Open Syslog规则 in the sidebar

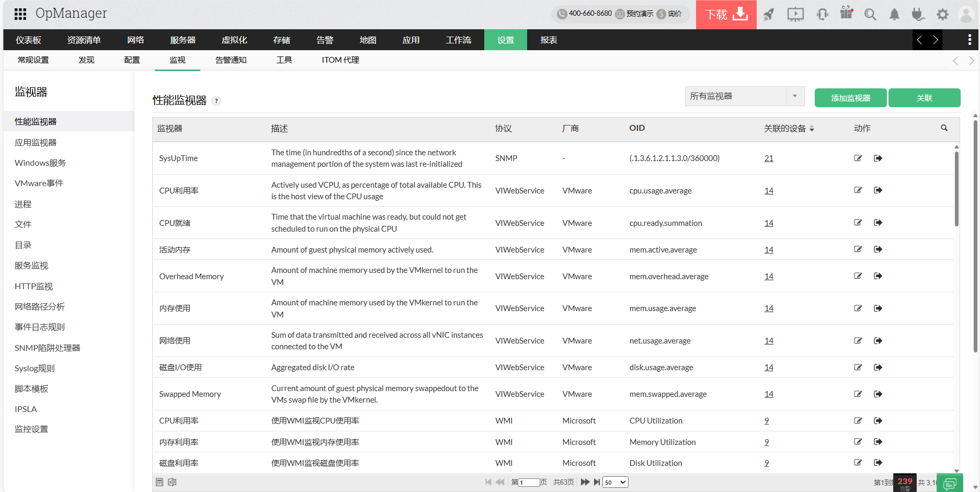click(x=35, y=369)
